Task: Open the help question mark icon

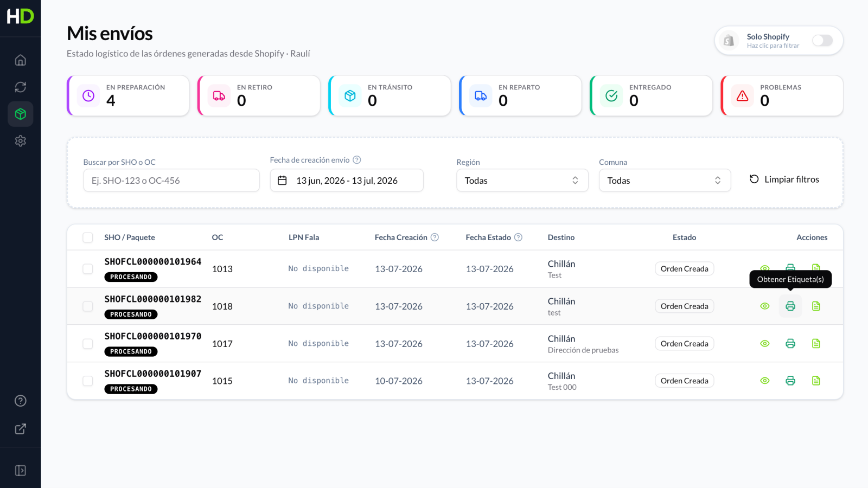Action: coord(21,401)
